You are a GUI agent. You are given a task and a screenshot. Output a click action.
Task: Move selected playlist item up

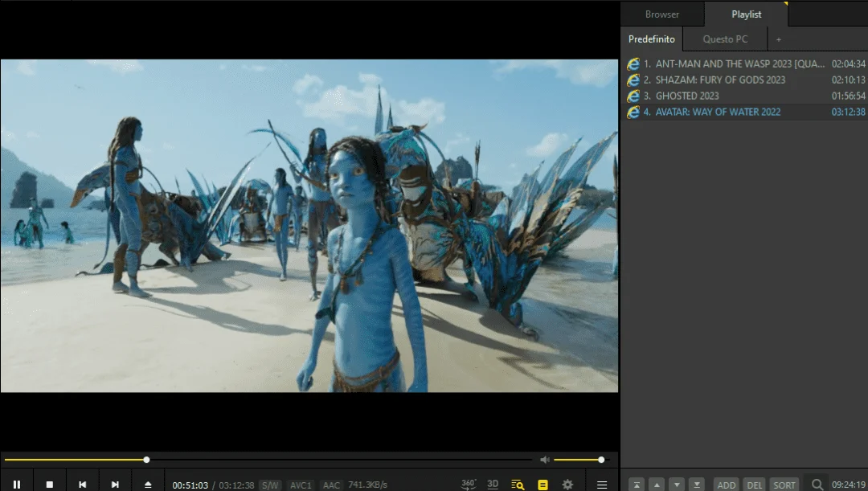pos(657,485)
